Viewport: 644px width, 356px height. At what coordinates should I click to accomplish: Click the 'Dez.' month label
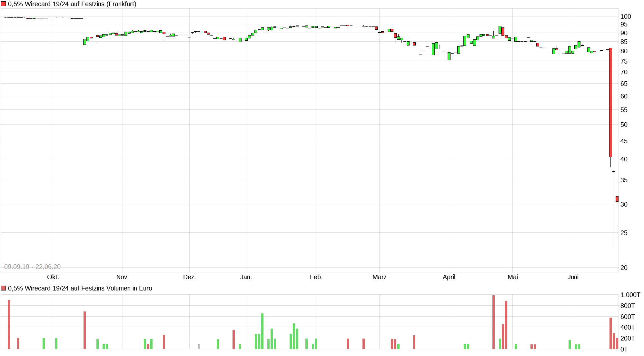(190, 277)
